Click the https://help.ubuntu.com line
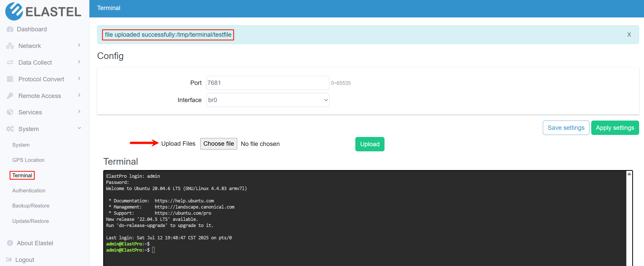Image resolution: width=644 pixels, height=266 pixels. click(x=184, y=201)
